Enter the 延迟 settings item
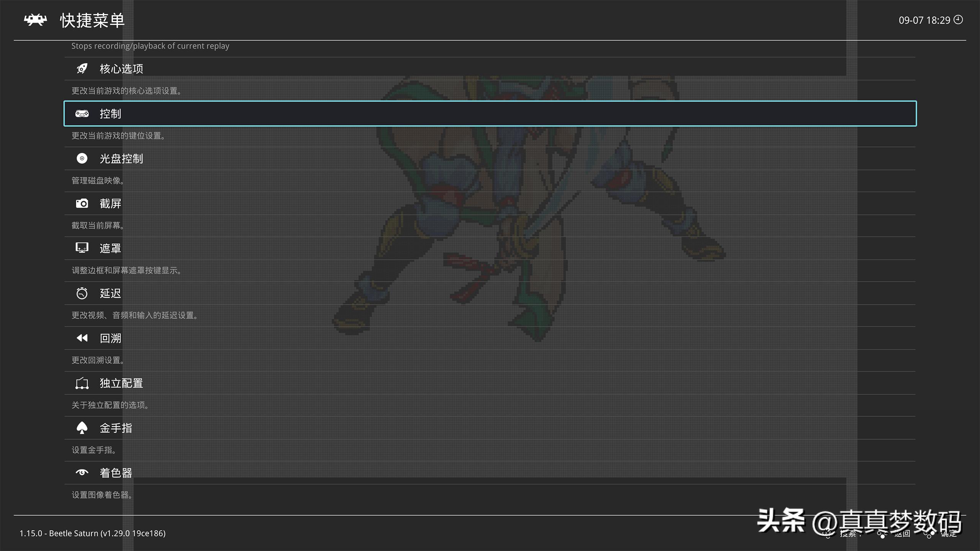This screenshot has width=980, height=551. point(111,293)
